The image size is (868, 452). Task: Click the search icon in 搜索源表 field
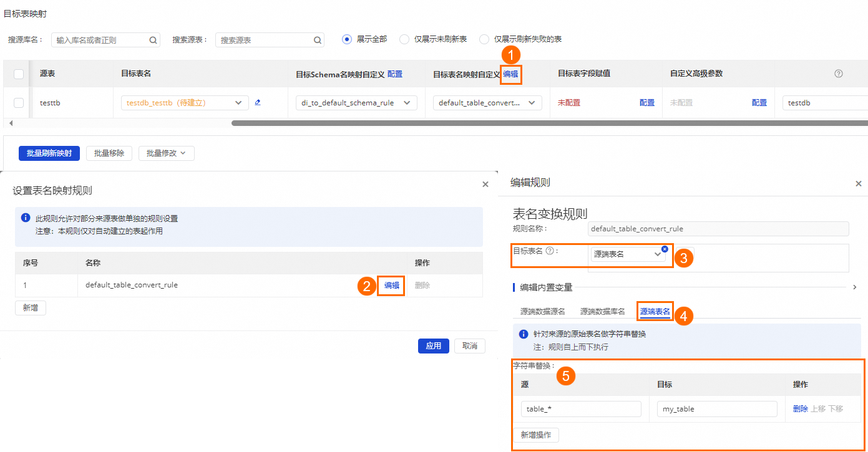(318, 40)
